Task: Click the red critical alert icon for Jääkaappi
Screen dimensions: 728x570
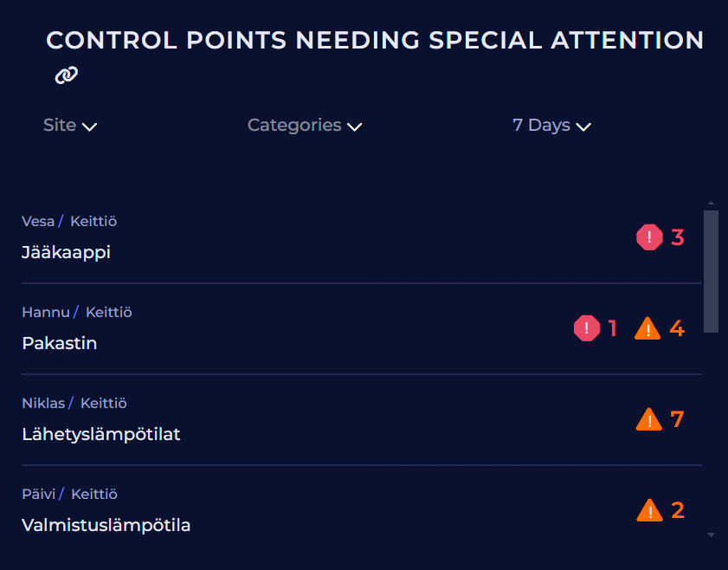Action: (x=649, y=236)
